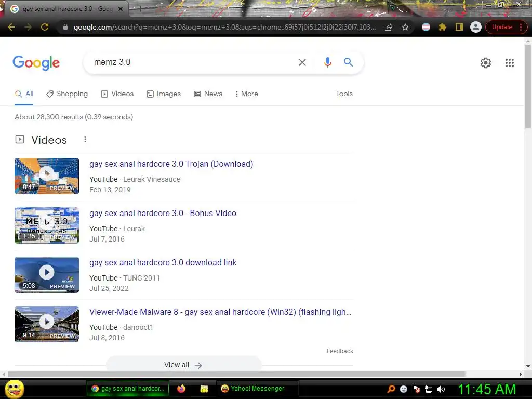
Task: Click the YouTube · Leurak Vinesauce source text
Action: click(135, 179)
